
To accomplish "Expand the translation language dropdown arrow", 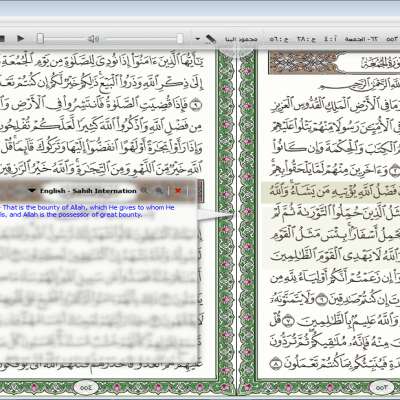I will click(32, 191).
